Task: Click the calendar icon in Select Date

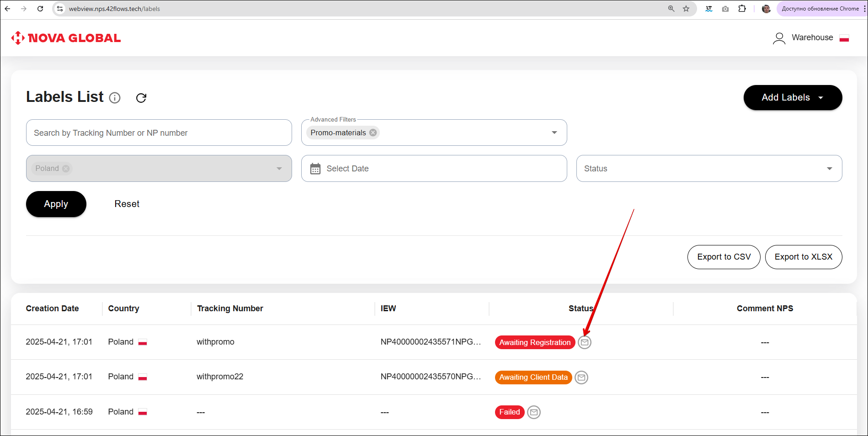Action: tap(315, 169)
